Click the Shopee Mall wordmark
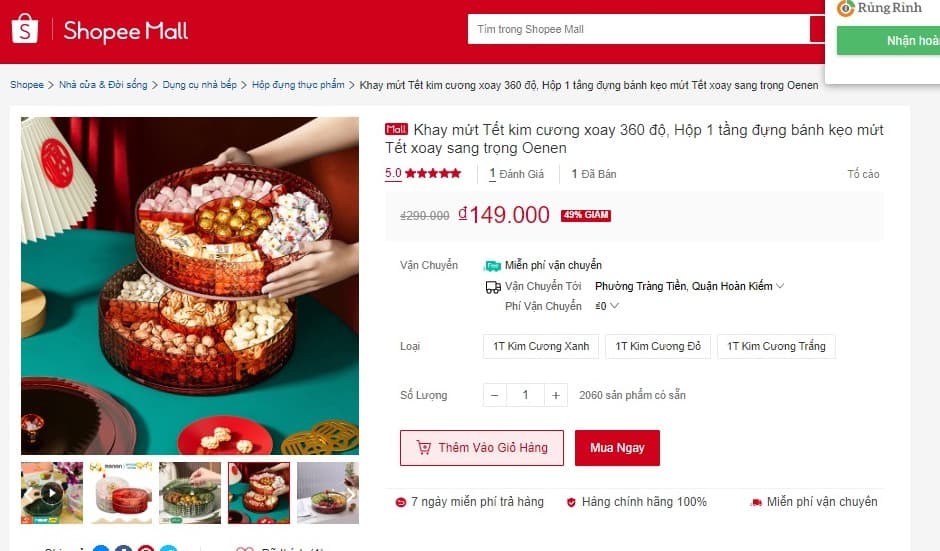 [125, 31]
